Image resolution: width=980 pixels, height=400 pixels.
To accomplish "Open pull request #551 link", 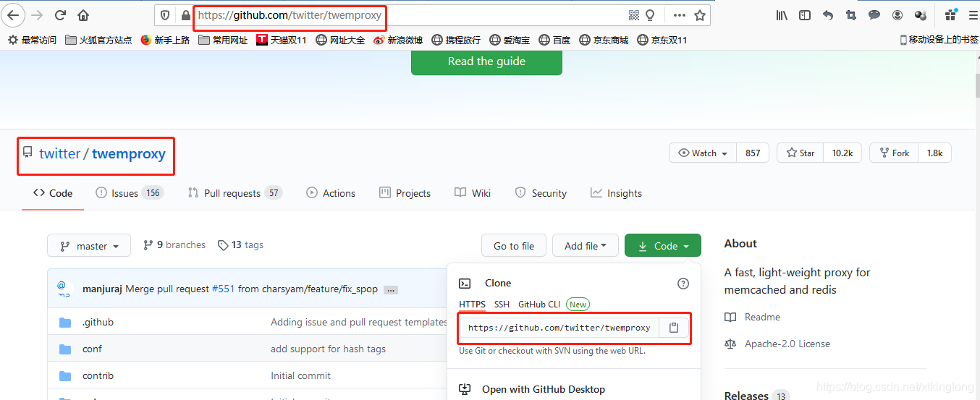I will click(223, 289).
